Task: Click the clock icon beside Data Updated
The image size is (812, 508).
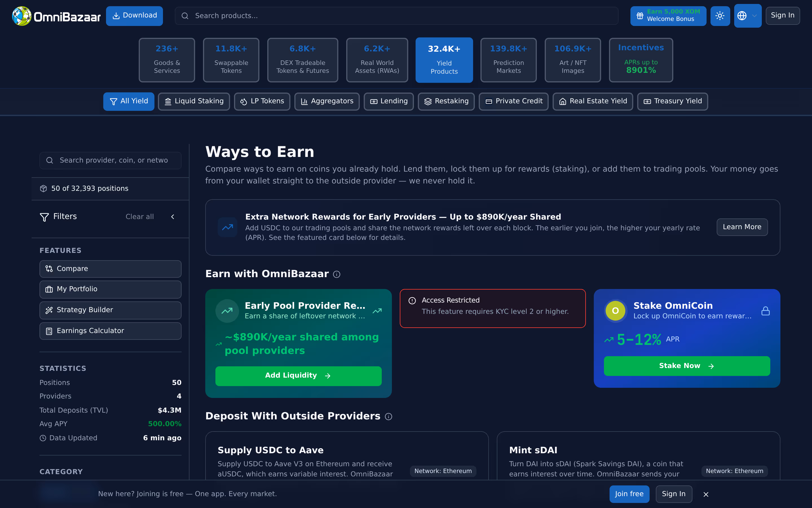Action: point(43,438)
